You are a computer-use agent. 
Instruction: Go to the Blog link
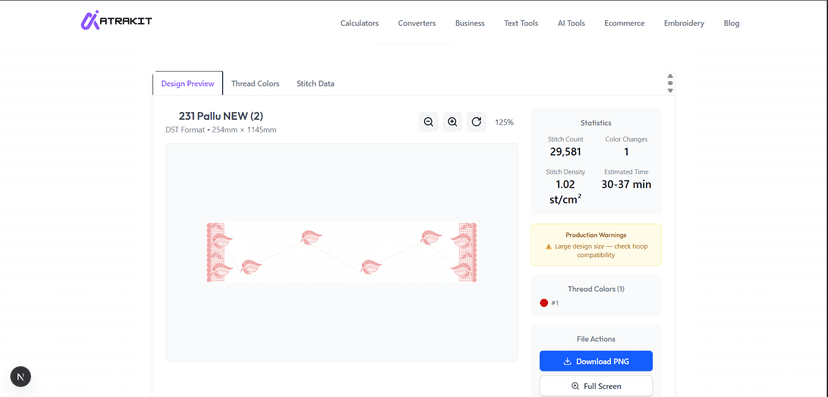tap(731, 23)
